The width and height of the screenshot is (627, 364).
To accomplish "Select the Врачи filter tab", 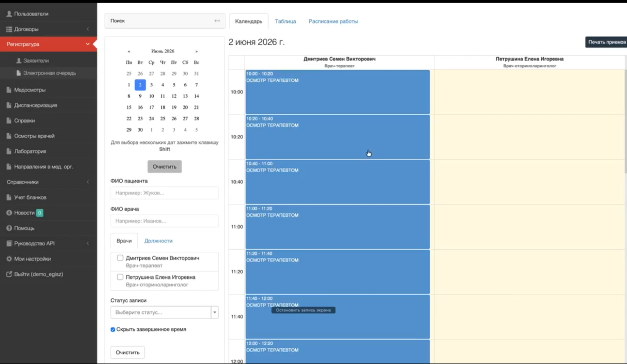I will pos(124,241).
